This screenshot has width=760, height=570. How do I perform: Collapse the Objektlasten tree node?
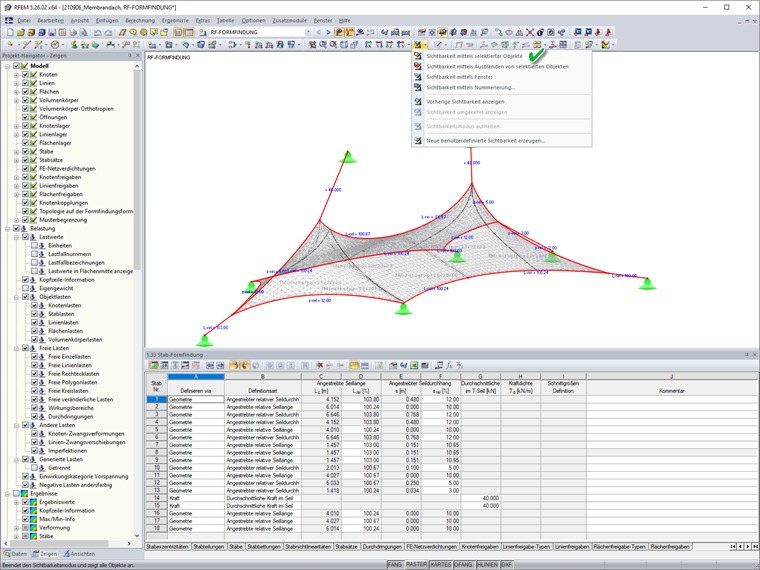tap(16, 297)
